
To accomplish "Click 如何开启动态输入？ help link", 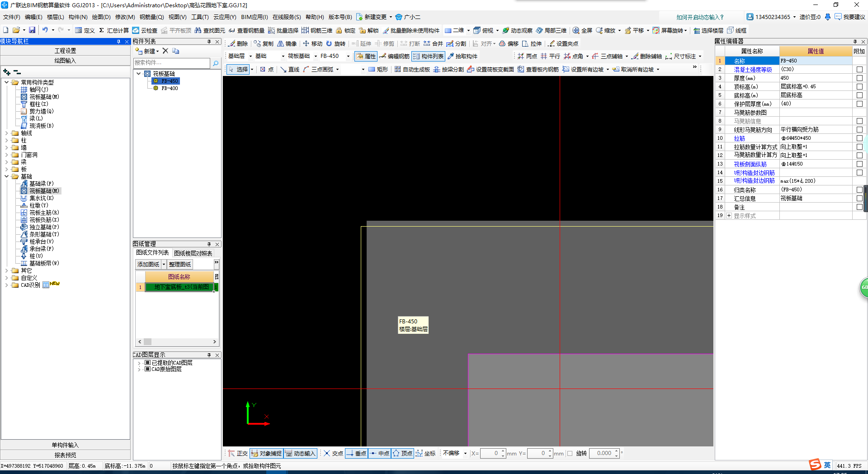I will (700, 17).
